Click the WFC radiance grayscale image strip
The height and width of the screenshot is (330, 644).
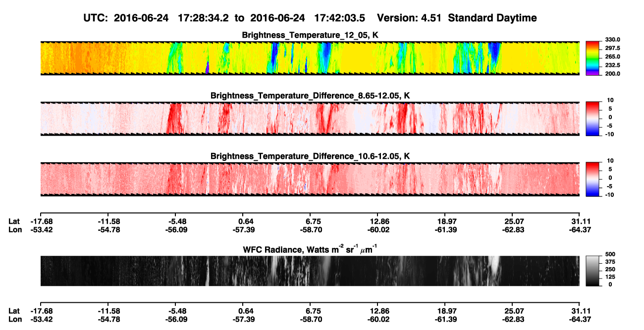click(310, 271)
